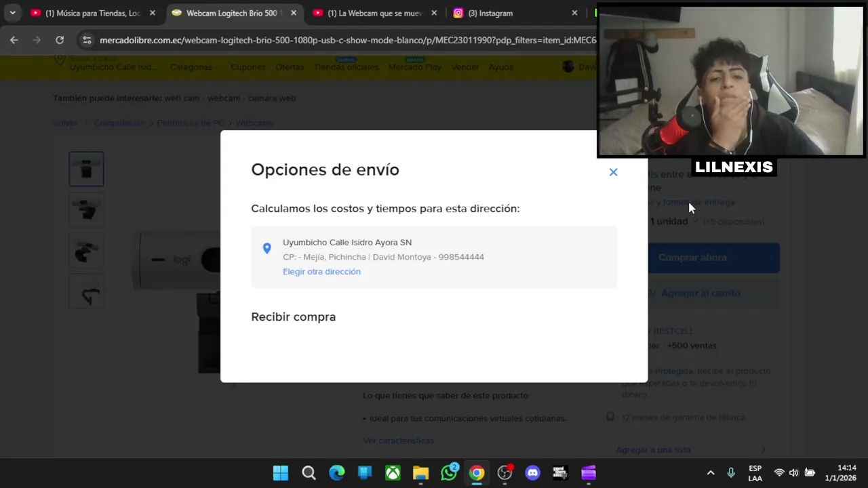This screenshot has height=488, width=868.
Task: Click the battery status tray icon
Action: 810,473
